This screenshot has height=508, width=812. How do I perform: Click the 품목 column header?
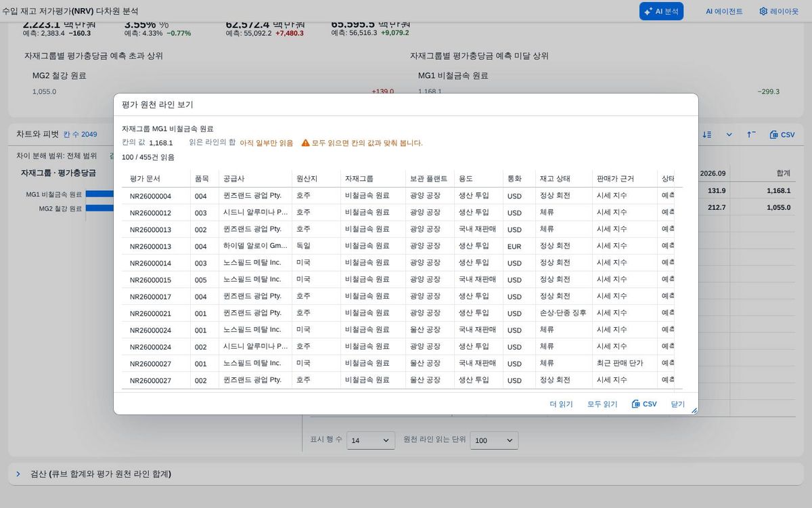204,179
